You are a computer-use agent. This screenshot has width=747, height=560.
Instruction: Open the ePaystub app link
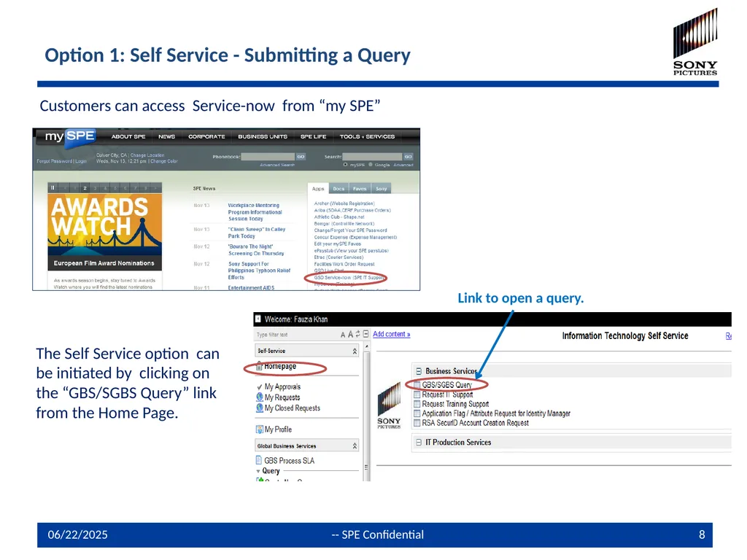tap(352, 251)
